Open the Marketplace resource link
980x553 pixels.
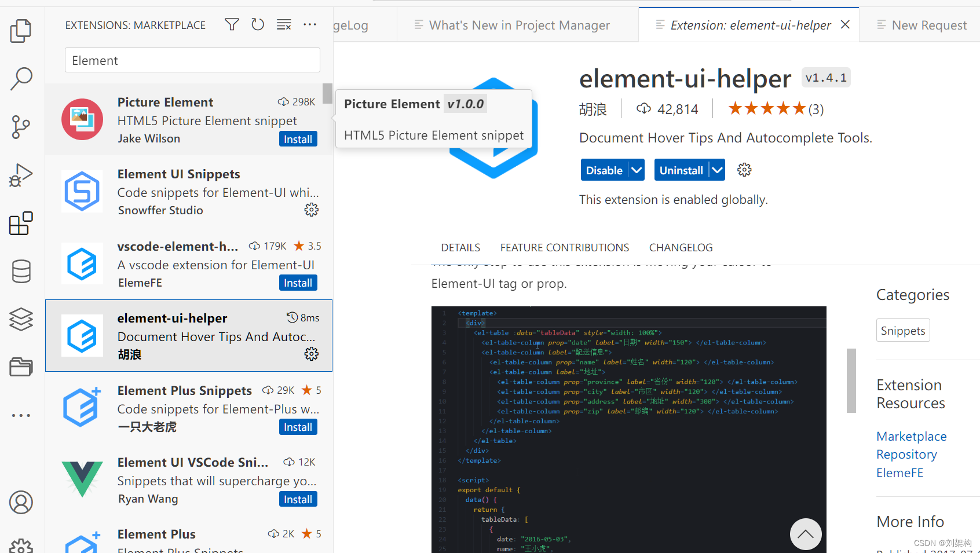911,436
